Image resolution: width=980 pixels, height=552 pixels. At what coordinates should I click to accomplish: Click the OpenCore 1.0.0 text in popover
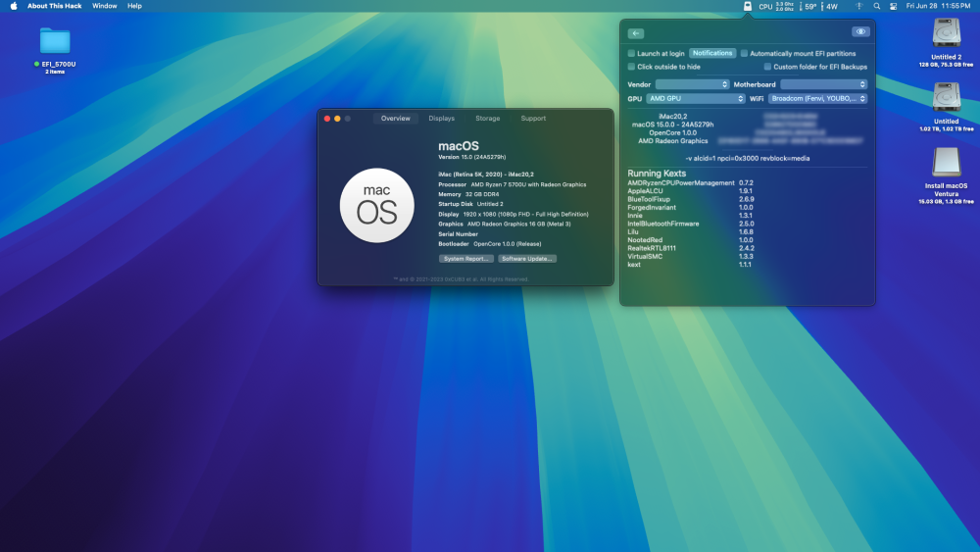point(672,133)
